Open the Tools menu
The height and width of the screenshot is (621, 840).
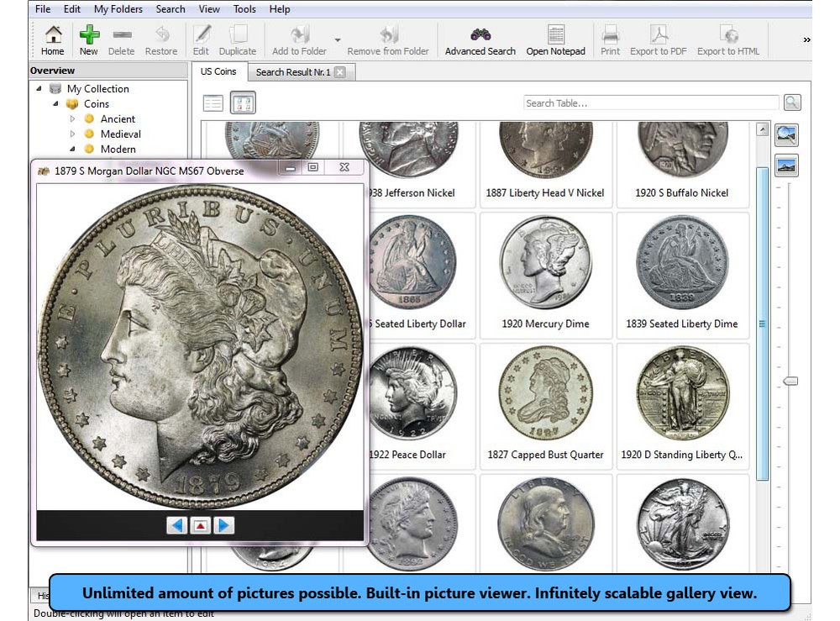point(244,9)
